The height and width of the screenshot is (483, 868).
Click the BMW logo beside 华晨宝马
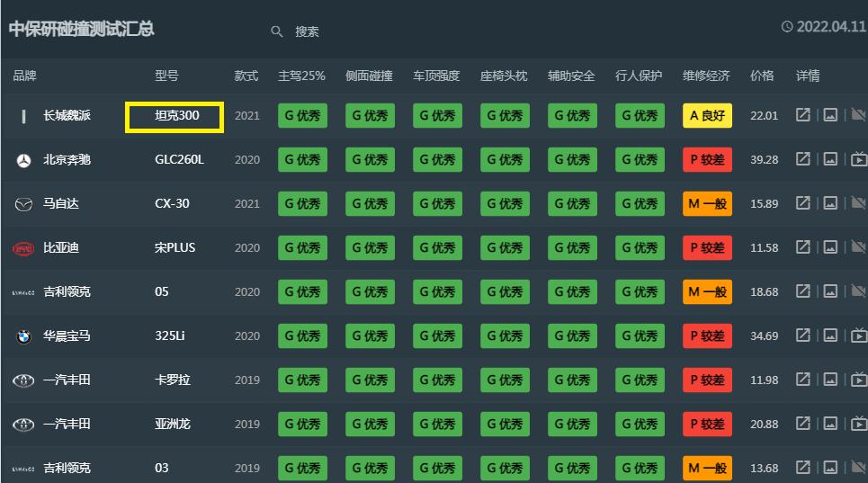[23, 336]
